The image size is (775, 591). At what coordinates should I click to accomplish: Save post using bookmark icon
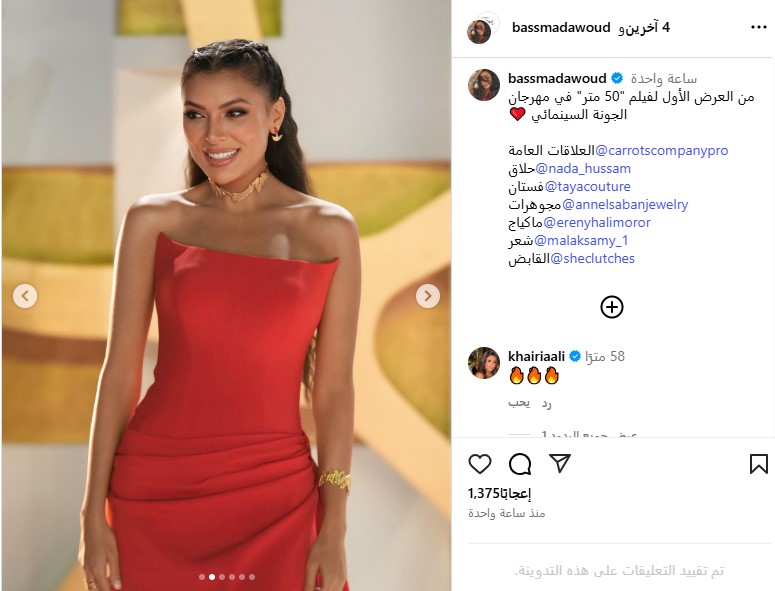click(x=759, y=464)
